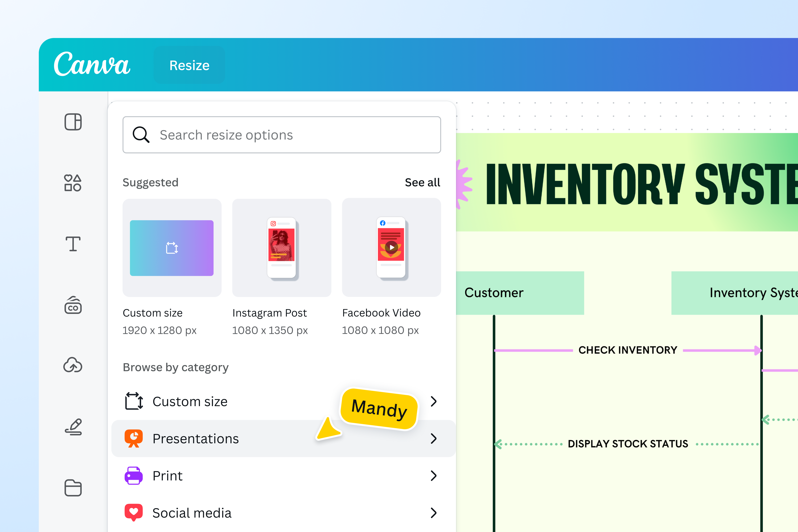The width and height of the screenshot is (798, 532).
Task: Select the DISPLAY STOCK STATUS label
Action: pyautogui.click(x=628, y=444)
